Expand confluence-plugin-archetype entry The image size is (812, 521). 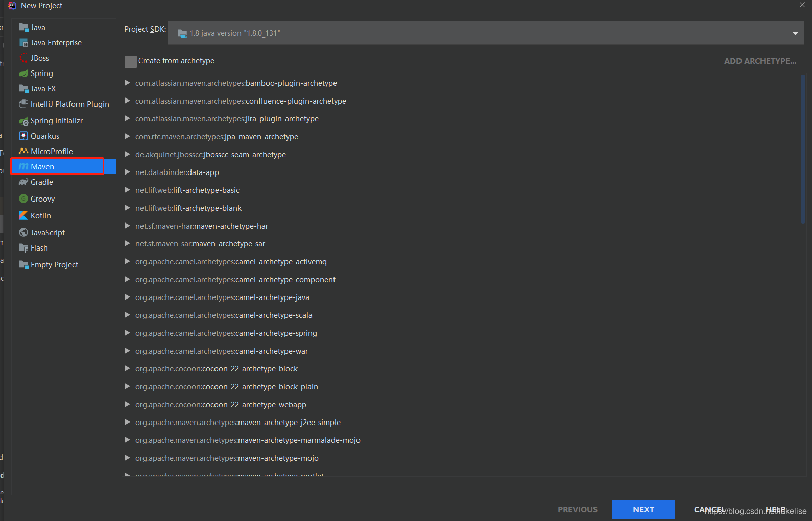[x=128, y=101]
